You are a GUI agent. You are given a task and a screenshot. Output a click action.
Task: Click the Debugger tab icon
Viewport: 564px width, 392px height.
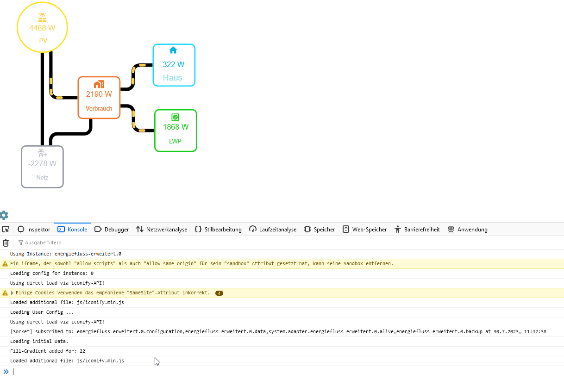98,229
